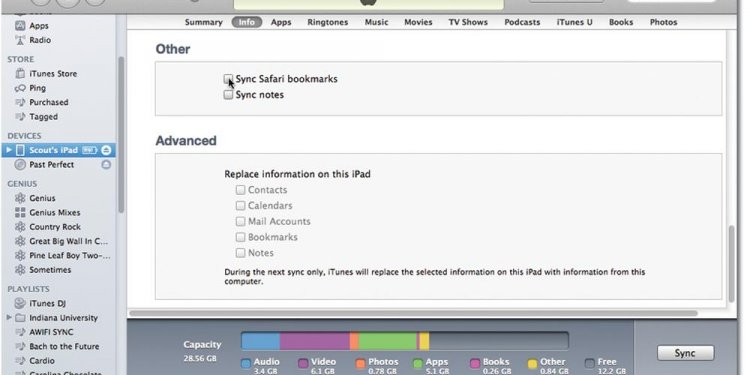Click Replace information on this iPad label
Viewport: 750px width, 375px height.
coord(298,174)
